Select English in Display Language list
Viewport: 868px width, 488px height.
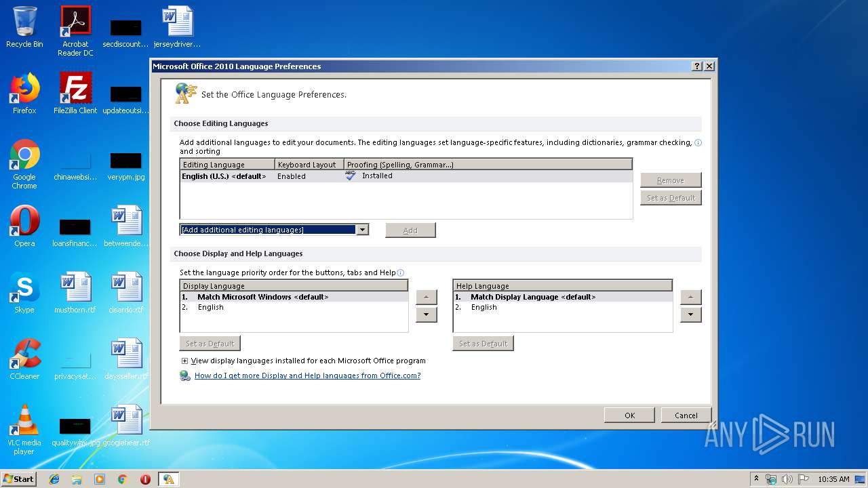click(x=294, y=307)
